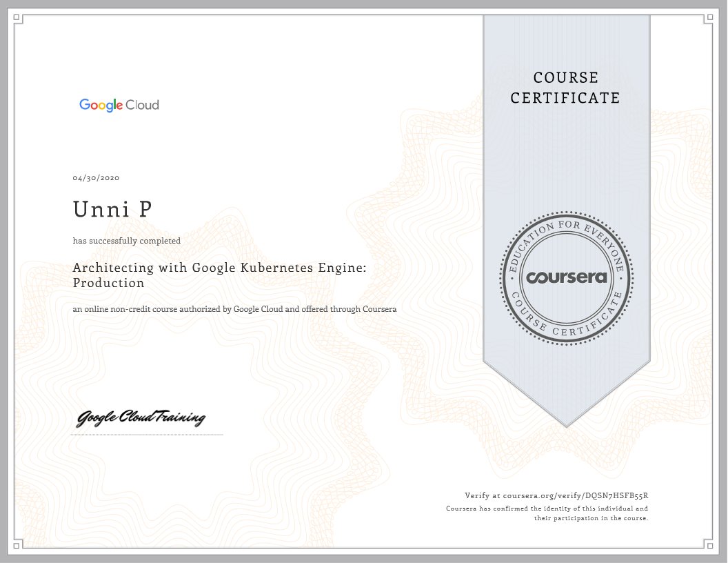
Task: Click the Google Cloud logo
Action: click(119, 105)
